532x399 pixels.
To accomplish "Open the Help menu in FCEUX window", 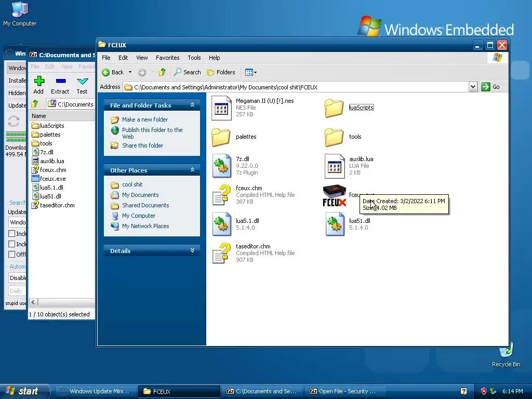I will click(x=214, y=58).
